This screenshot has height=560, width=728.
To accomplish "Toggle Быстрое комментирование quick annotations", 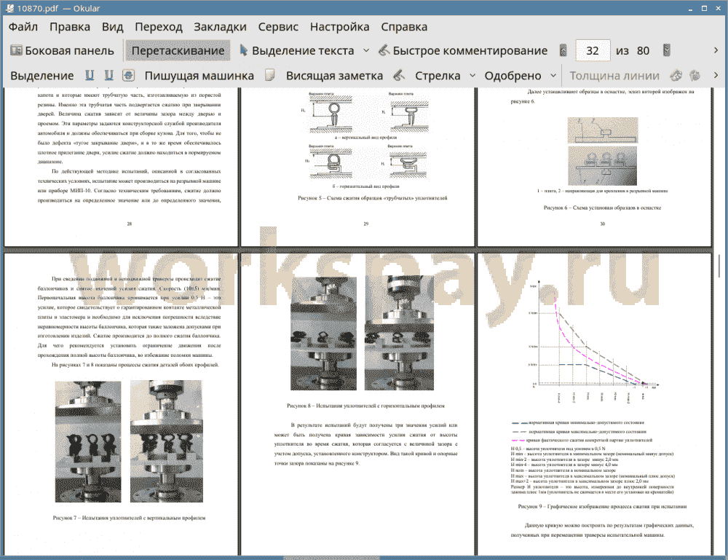I will pos(463,51).
